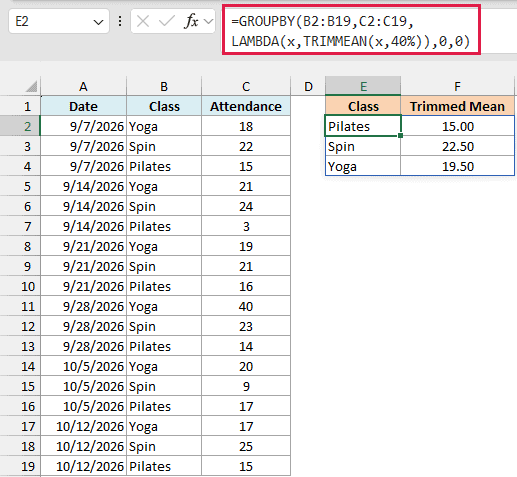Select column F header

(x=457, y=87)
